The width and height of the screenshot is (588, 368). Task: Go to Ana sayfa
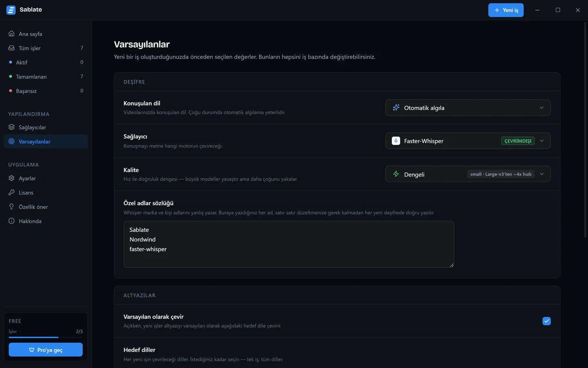[x=45, y=34]
